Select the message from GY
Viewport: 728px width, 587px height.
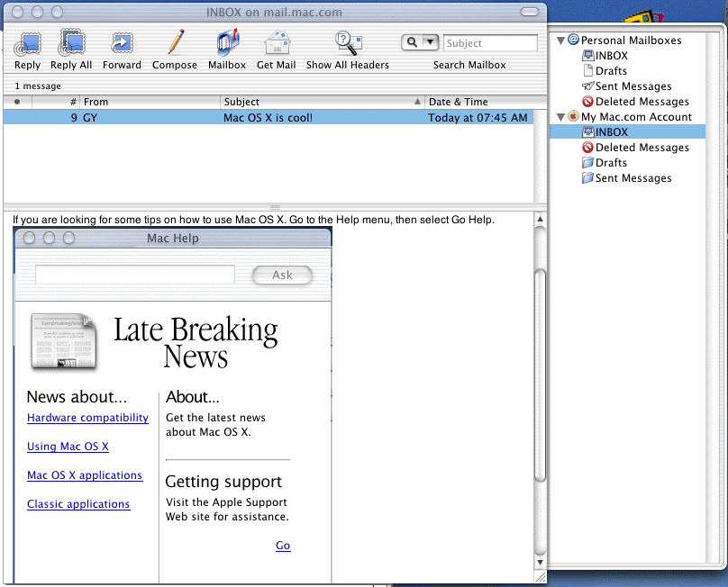268,117
